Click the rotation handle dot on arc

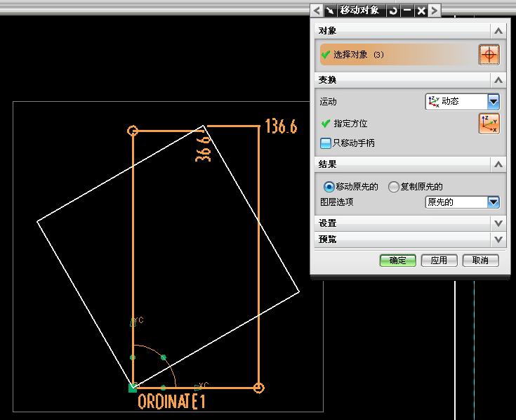[163, 357]
